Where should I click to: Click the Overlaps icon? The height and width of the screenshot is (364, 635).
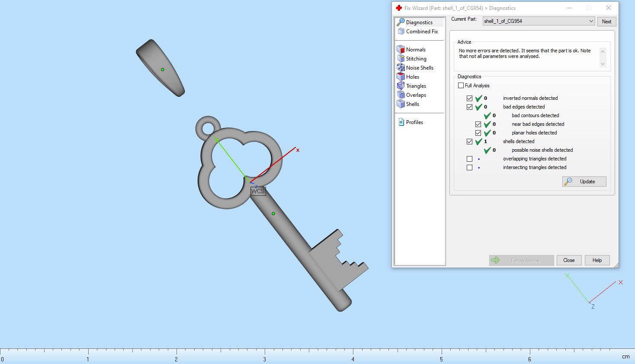(x=401, y=95)
